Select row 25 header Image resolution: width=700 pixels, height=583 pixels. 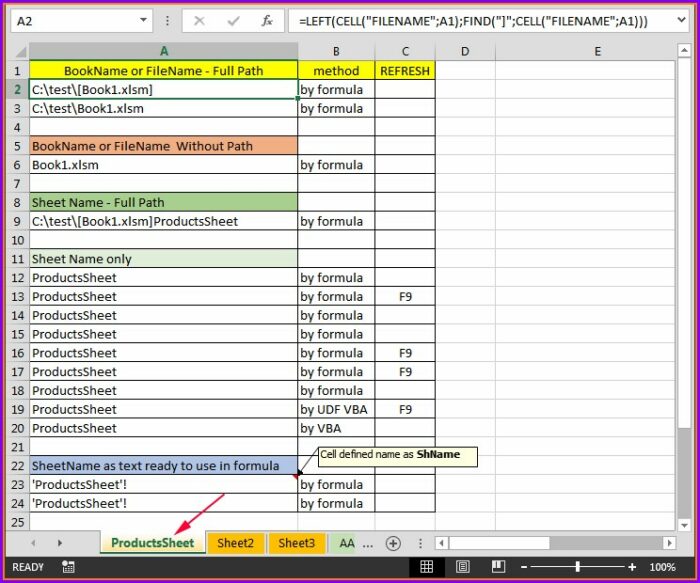pyautogui.click(x=17, y=522)
